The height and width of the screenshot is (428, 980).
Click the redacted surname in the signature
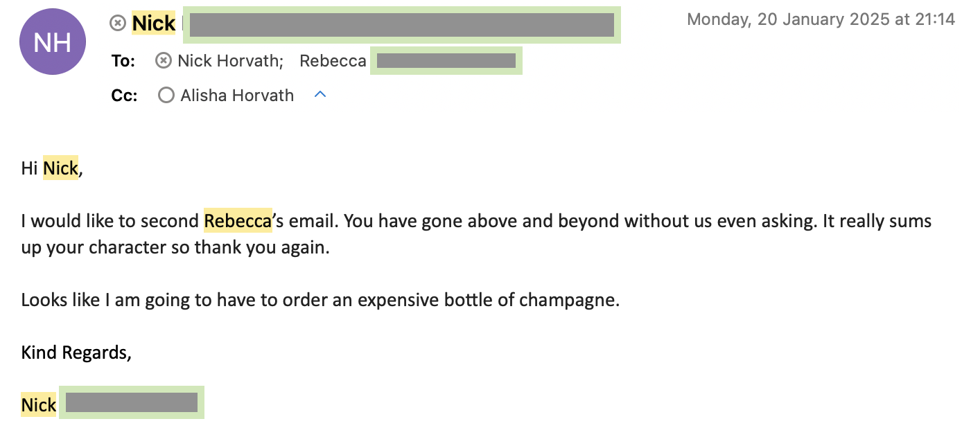click(132, 402)
